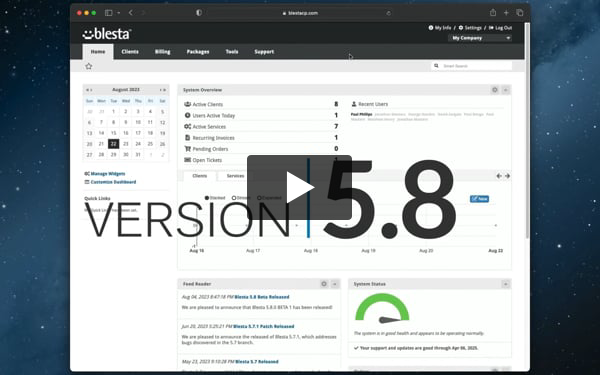This screenshot has height=375, width=600.
Task: Open the Clients menu
Action: [130, 52]
